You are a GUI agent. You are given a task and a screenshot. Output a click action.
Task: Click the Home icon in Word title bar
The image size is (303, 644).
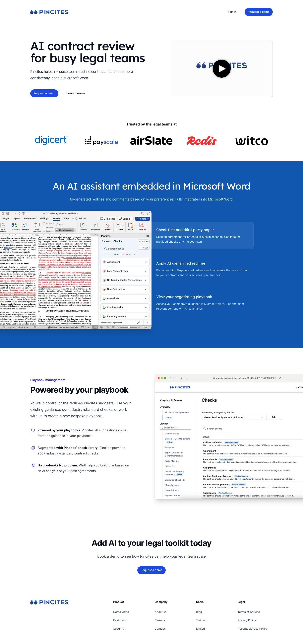pos(3,213)
